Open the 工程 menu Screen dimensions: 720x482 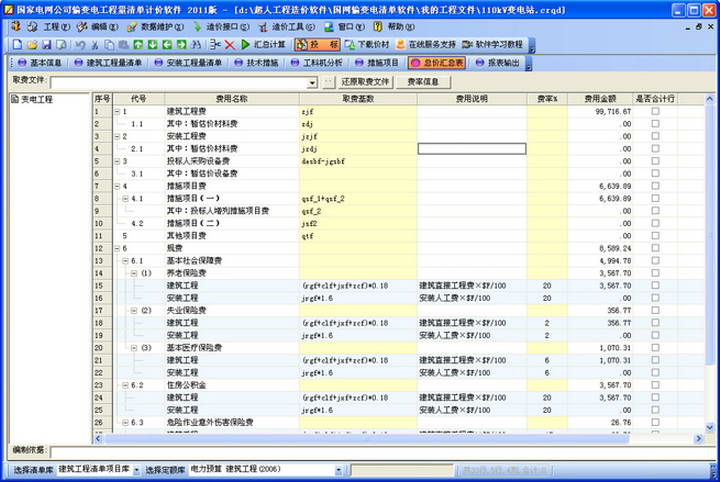coord(56,27)
